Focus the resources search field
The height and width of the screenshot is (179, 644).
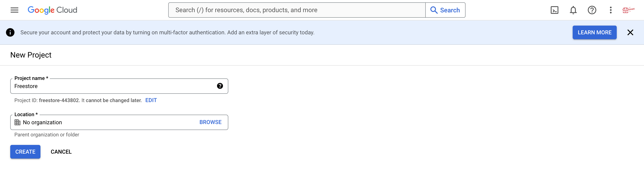[296, 10]
